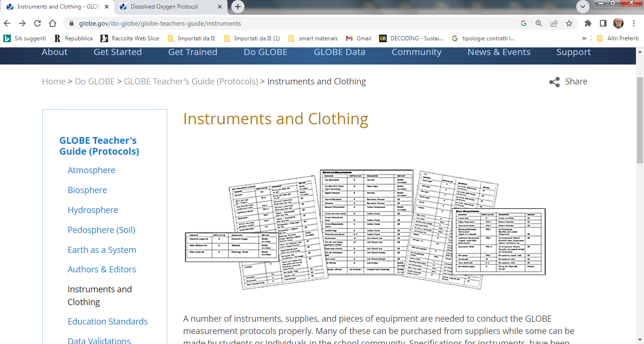Click the Do GLOBE breadcrumb link
644x344 pixels.
click(x=95, y=82)
